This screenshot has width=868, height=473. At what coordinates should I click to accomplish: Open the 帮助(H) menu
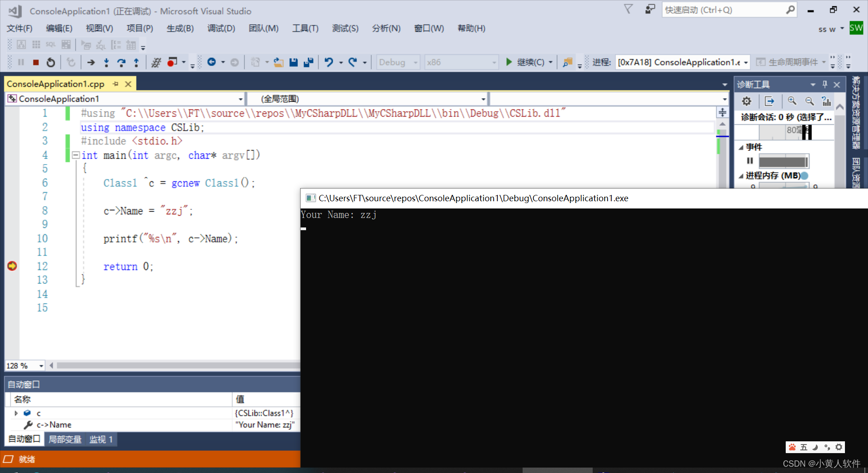tap(471, 28)
